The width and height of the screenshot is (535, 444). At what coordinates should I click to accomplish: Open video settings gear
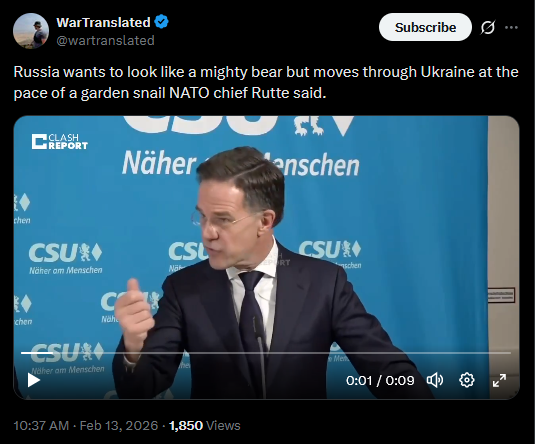pos(467,380)
